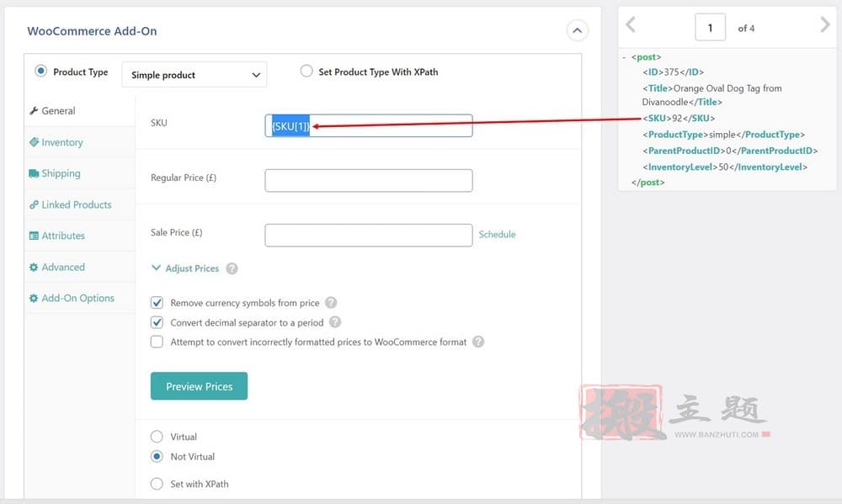Click the SKU element in XML preview
Screen dimensions: 842x504
click(679, 118)
